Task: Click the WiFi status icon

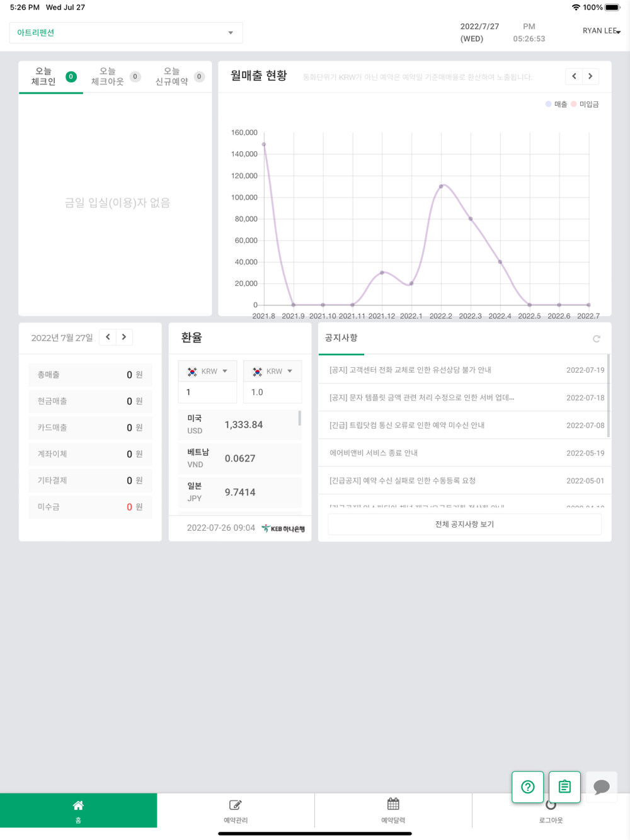Action: [576, 8]
